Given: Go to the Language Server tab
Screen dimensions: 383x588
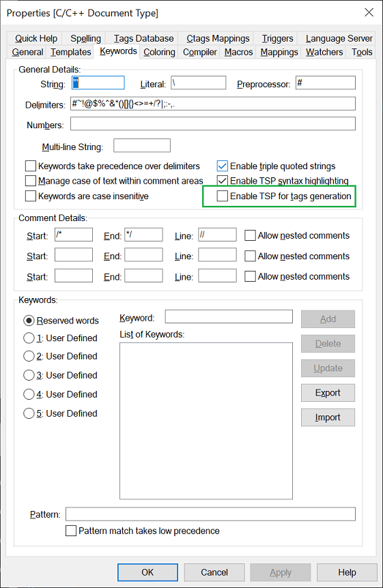Looking at the screenshot, I should [339, 39].
